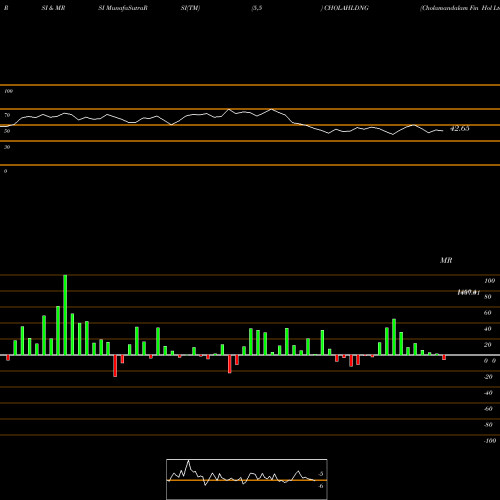Viewport: 500px width, 500px height.
Task: Click the 'SI & MR' header text
Action: tap(53, 8)
